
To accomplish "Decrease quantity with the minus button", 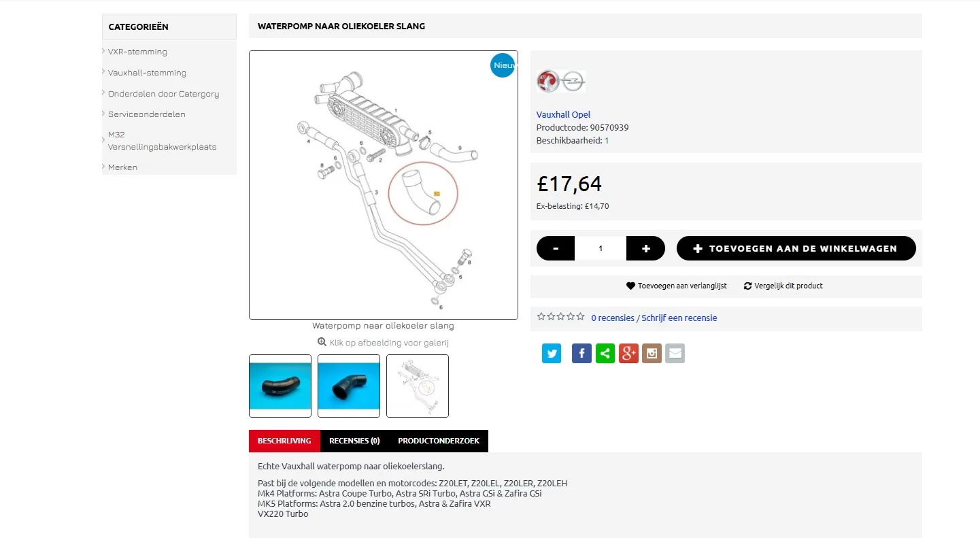I will tap(556, 248).
